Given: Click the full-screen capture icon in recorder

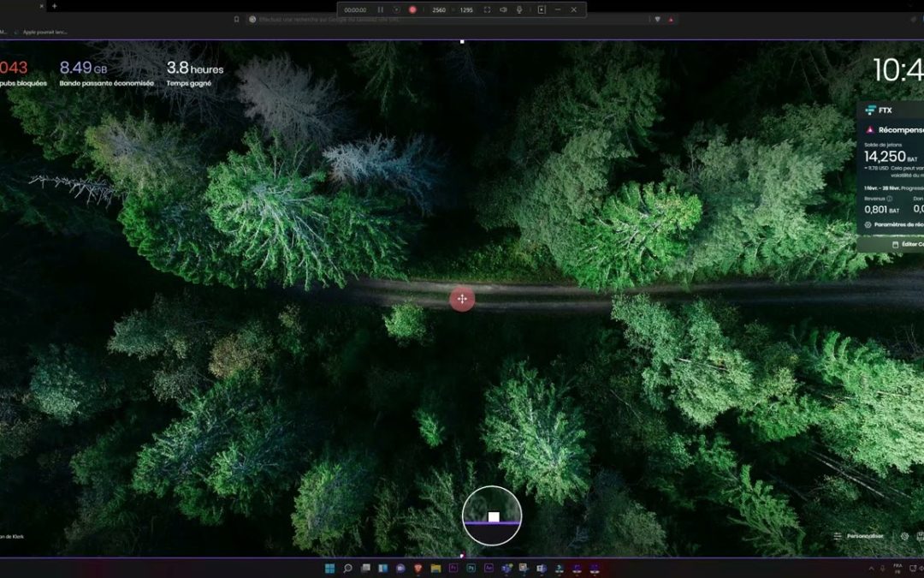Looking at the screenshot, I should click(x=487, y=10).
